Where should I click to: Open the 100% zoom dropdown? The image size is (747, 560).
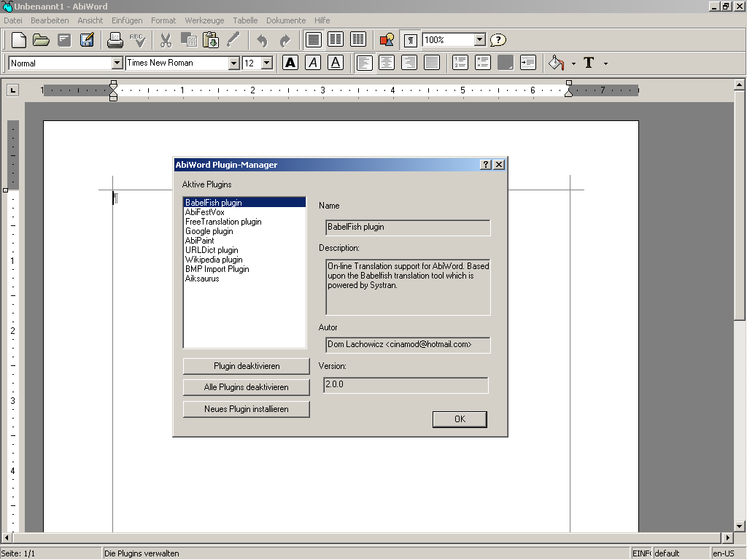pos(479,40)
